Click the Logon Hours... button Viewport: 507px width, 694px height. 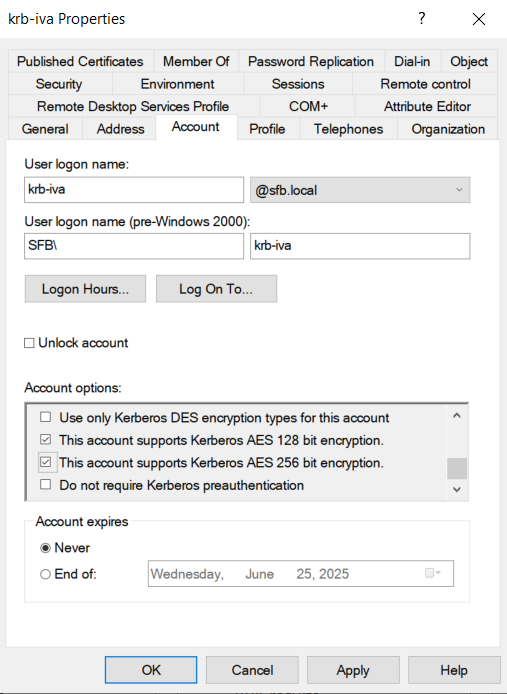pyautogui.click(x=85, y=289)
